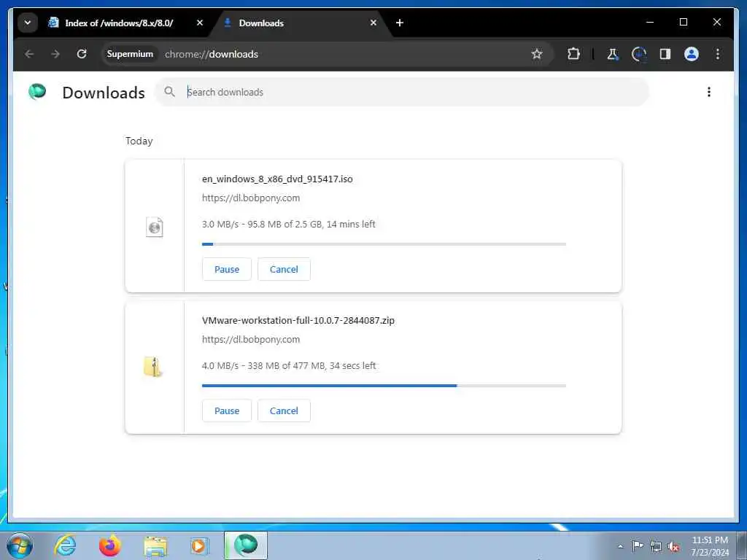Click the VMware zip folder icon

coord(153,367)
